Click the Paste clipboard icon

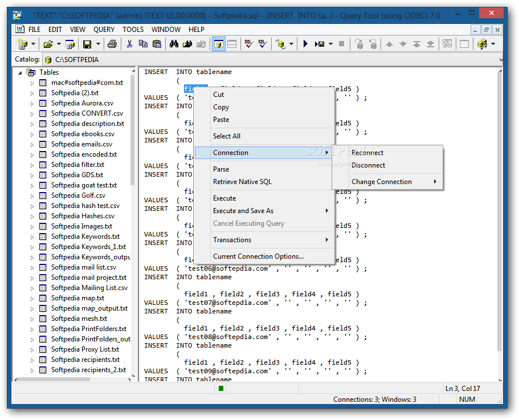point(157,44)
